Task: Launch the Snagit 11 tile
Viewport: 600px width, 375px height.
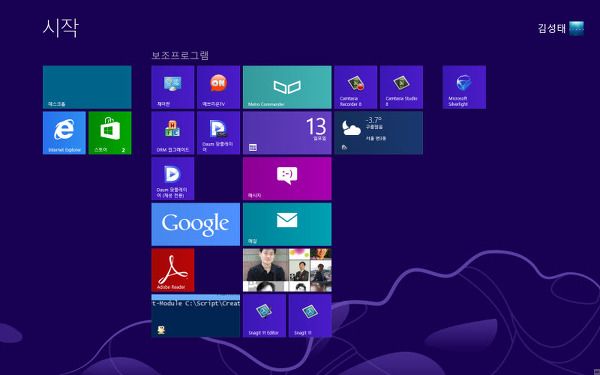Action: click(310, 316)
